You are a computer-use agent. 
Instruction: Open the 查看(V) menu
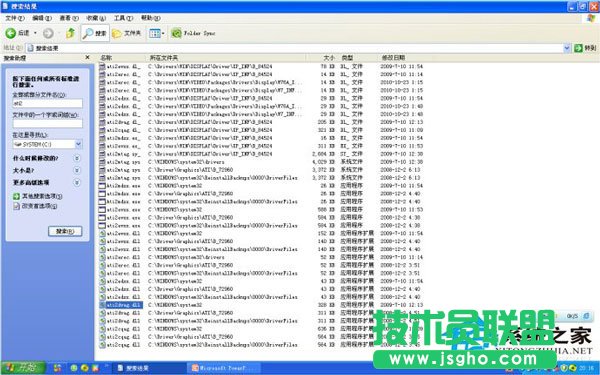coord(69,18)
